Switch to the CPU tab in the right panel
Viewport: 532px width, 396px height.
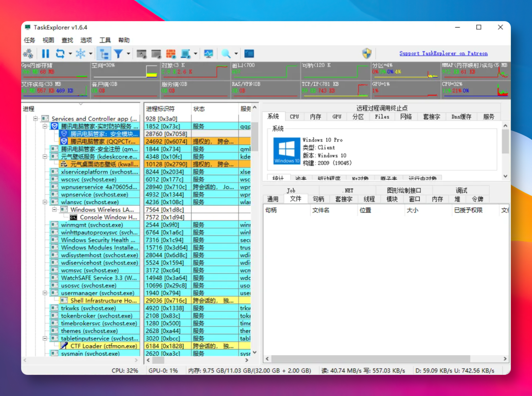click(294, 116)
